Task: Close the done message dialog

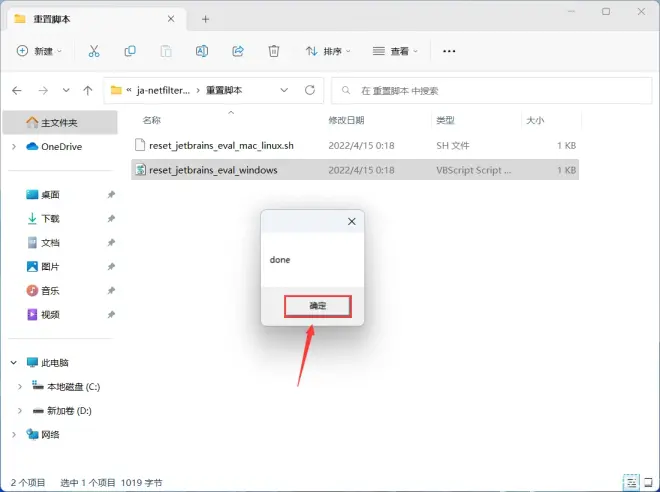Action: point(352,221)
